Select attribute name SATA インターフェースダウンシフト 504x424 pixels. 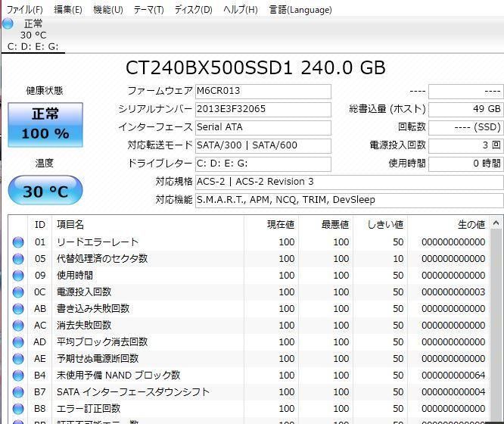pos(133,392)
